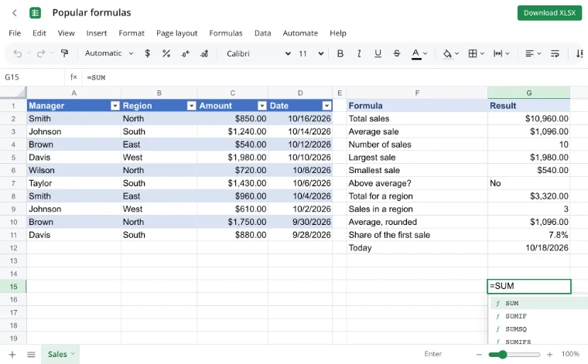The width and height of the screenshot is (588, 364).
Task: Click the zoom out minus icon
Action: coord(479,354)
